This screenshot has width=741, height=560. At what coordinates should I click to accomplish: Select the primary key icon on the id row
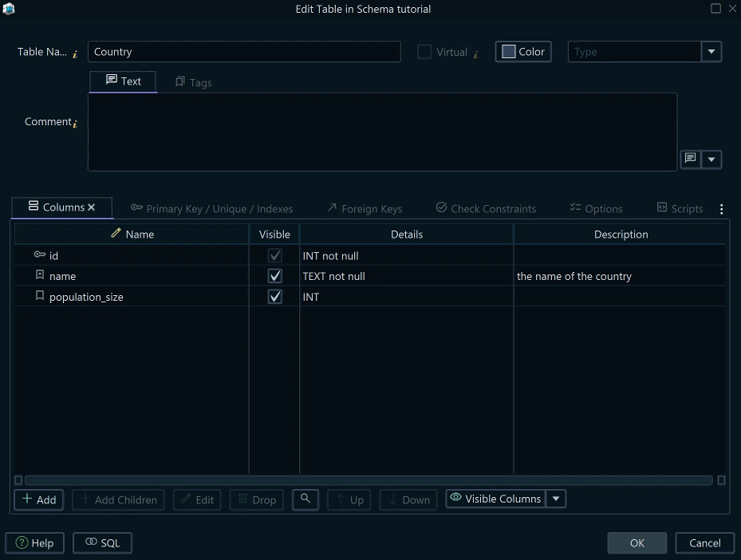[x=40, y=254]
